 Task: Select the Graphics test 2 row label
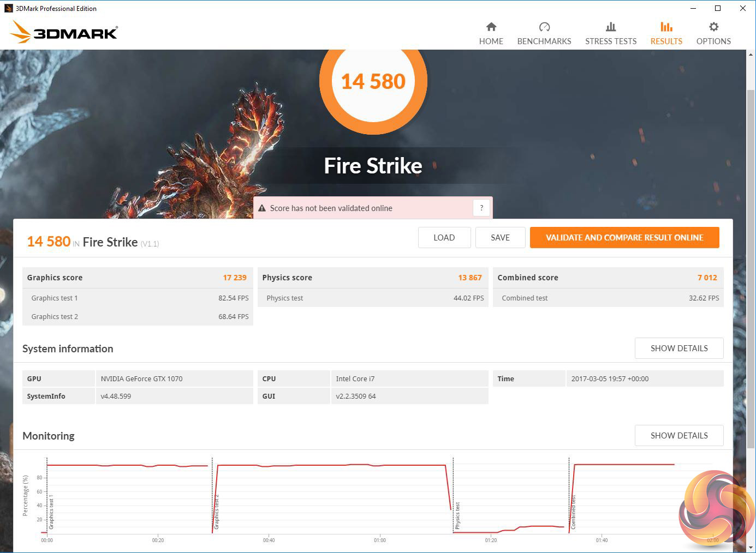[55, 317]
